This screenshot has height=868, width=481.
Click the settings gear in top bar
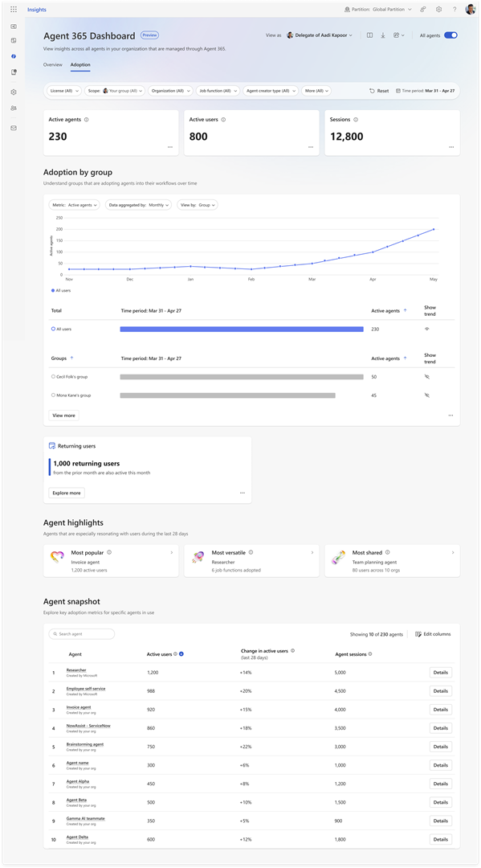point(438,10)
